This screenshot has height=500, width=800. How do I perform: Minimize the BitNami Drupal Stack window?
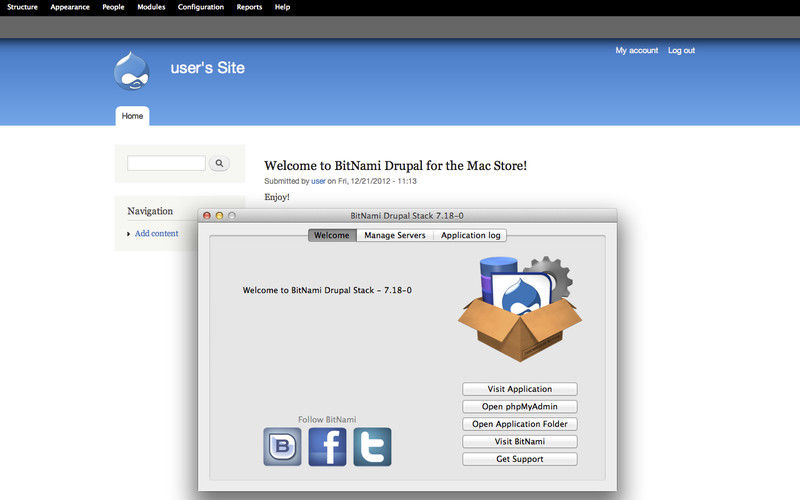219,216
